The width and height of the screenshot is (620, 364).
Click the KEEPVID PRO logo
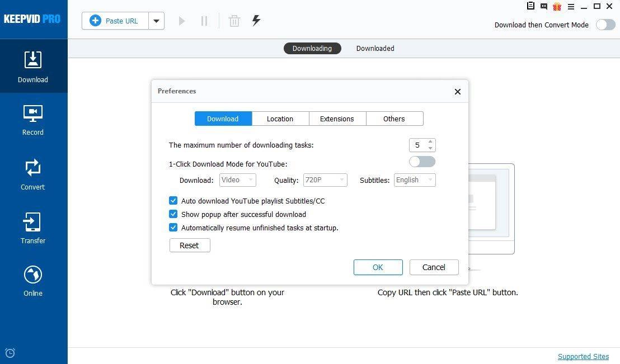click(32, 18)
